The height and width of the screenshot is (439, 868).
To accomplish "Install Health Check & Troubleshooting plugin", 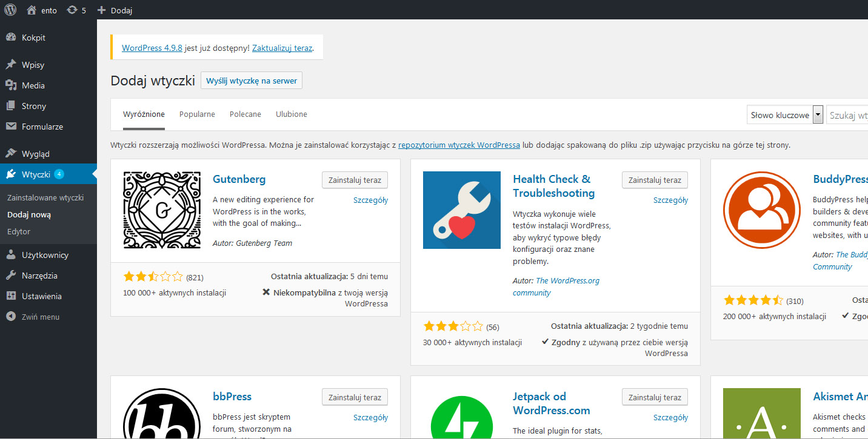I will [x=655, y=180].
